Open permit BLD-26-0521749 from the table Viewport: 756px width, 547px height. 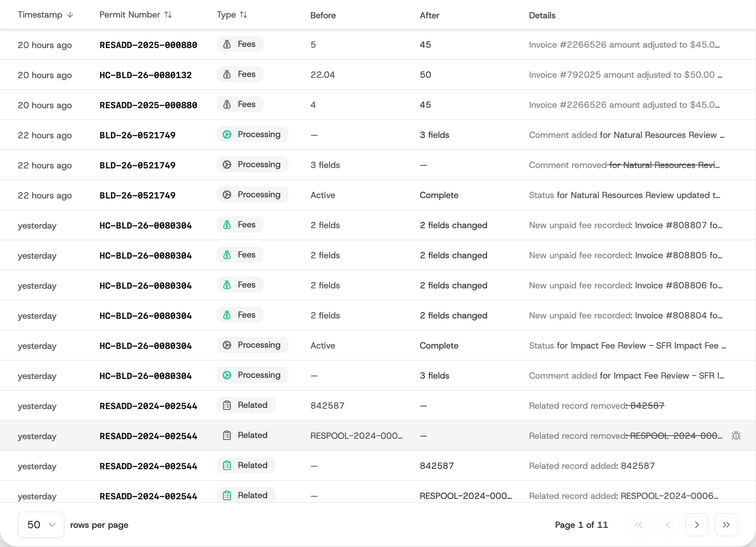(137, 135)
